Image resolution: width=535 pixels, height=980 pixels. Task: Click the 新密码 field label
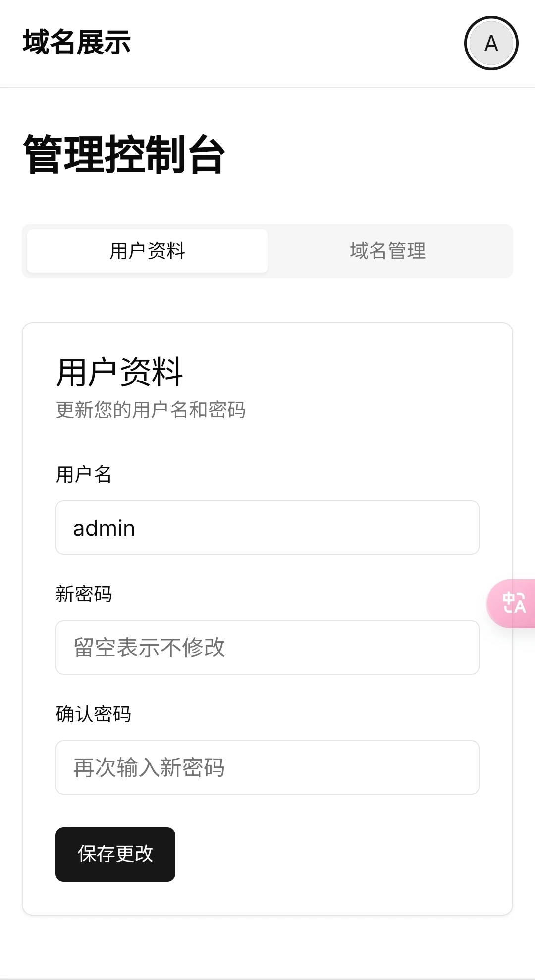[x=84, y=594]
